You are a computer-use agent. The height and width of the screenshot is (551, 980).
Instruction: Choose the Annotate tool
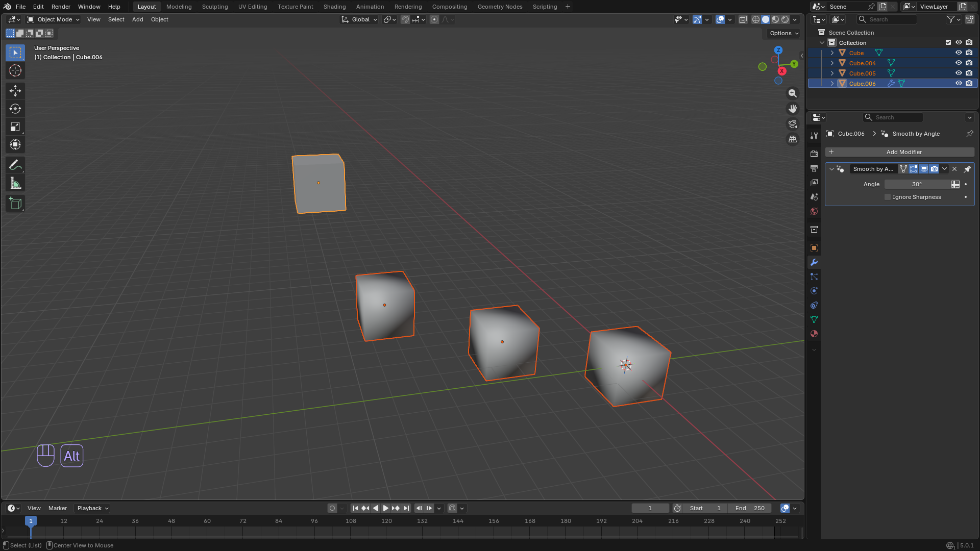(x=15, y=165)
